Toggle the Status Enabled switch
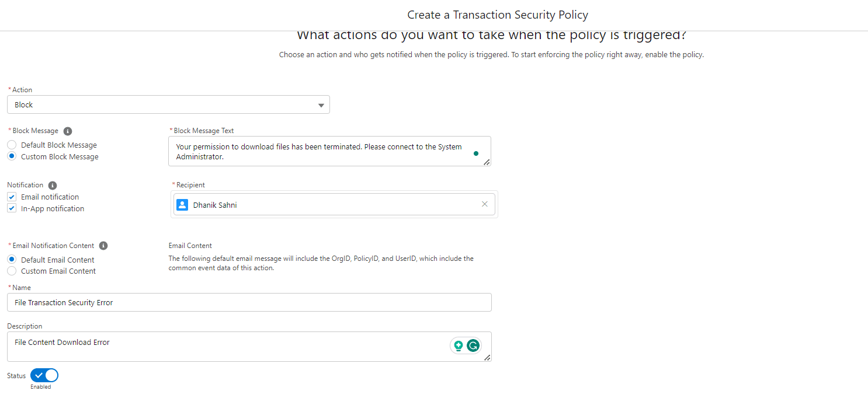This screenshot has height=398, width=868. coord(44,376)
